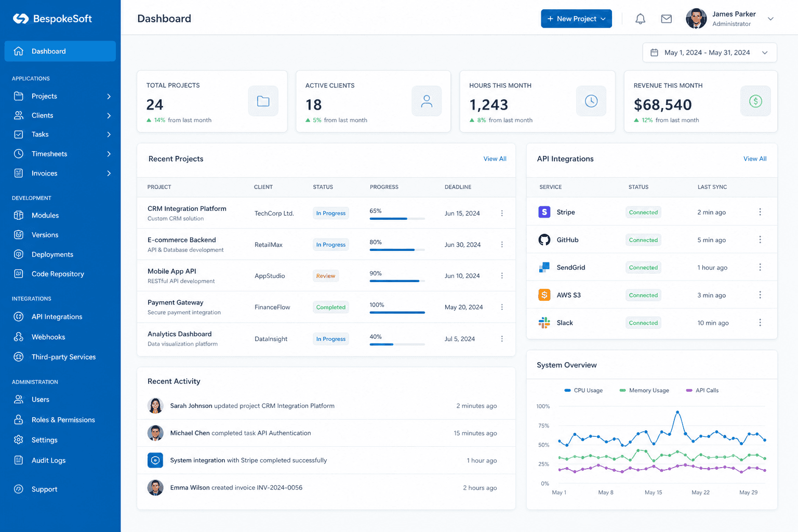Open row menu for Mobile App API
The height and width of the screenshot is (532, 798).
click(502, 276)
